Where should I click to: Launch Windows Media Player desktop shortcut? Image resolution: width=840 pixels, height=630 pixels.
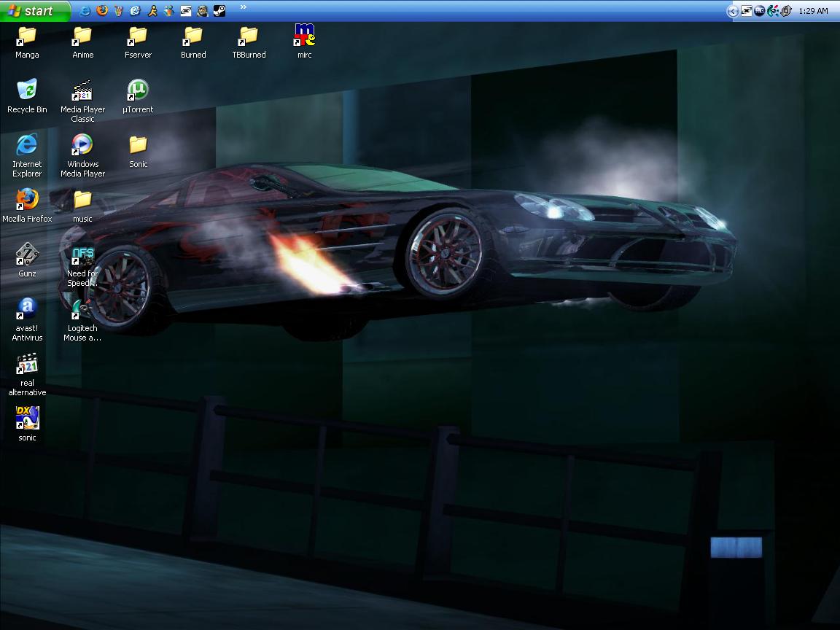(82, 156)
